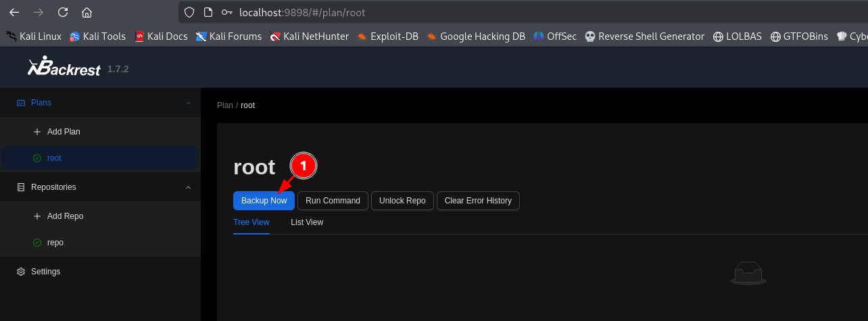Expand the Plans menu group
The image size is (868, 321).
(x=41, y=103)
